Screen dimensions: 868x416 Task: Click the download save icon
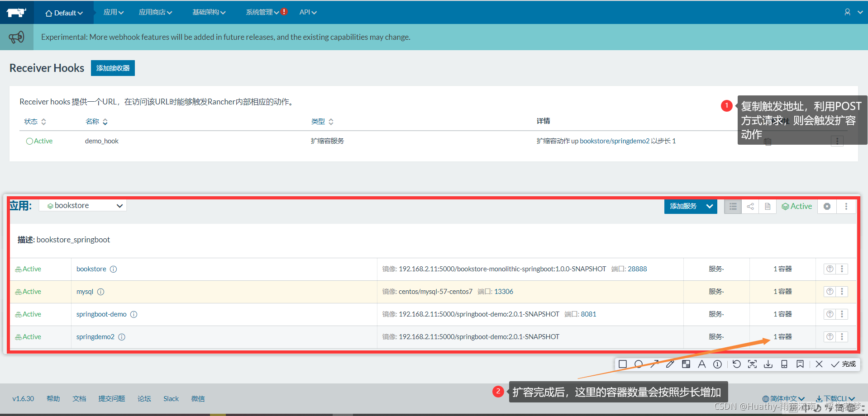click(x=768, y=364)
